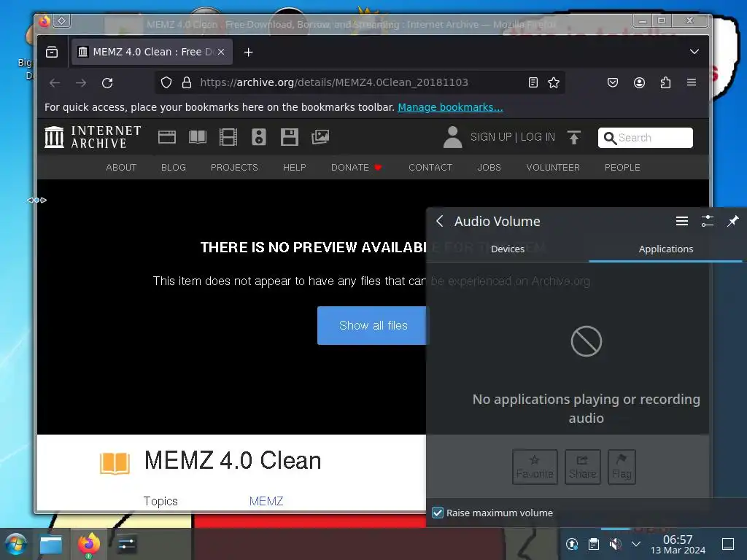The width and height of the screenshot is (747, 560).
Task: Pin the Audio Volume popup open
Action: point(732,221)
